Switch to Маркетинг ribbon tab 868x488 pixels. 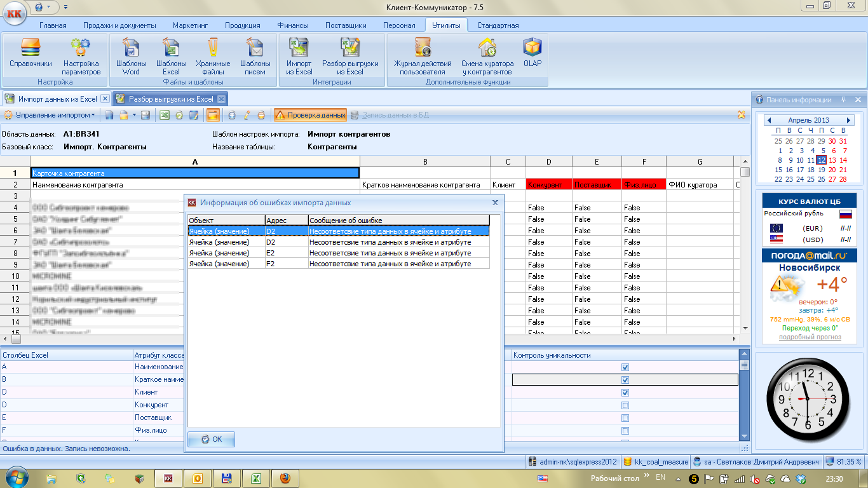coord(190,25)
